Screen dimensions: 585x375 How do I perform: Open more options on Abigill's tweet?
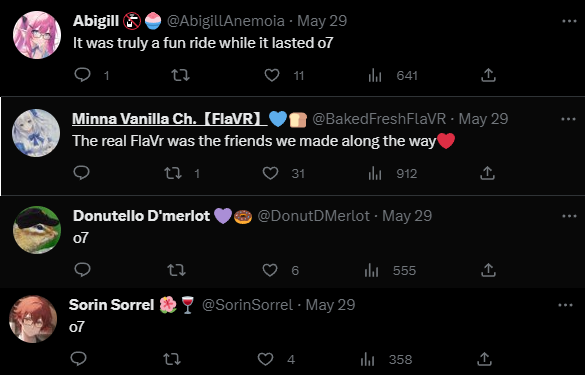569,21
